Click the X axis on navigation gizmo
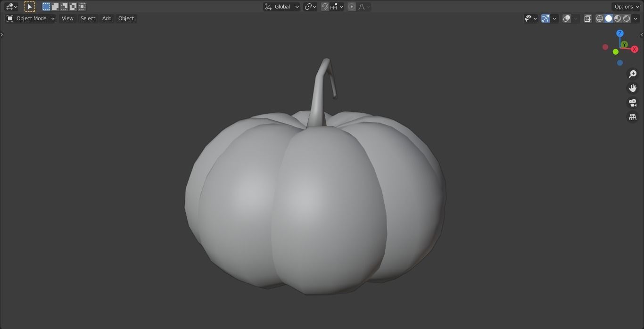This screenshot has height=329, width=644. point(635,49)
